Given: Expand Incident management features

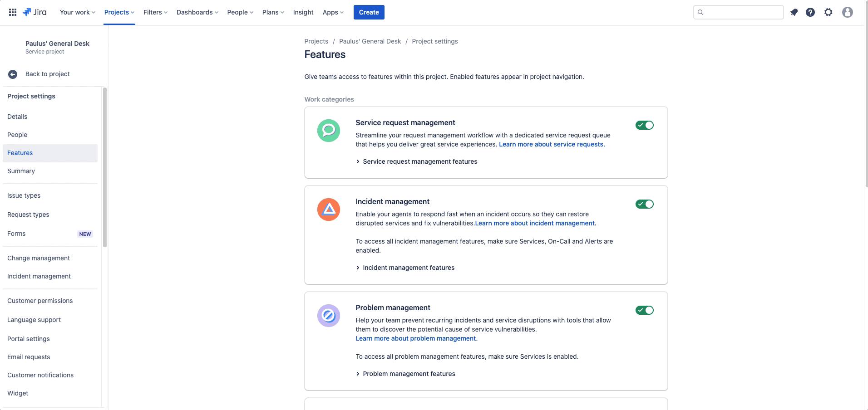Looking at the screenshot, I should click(x=405, y=268).
